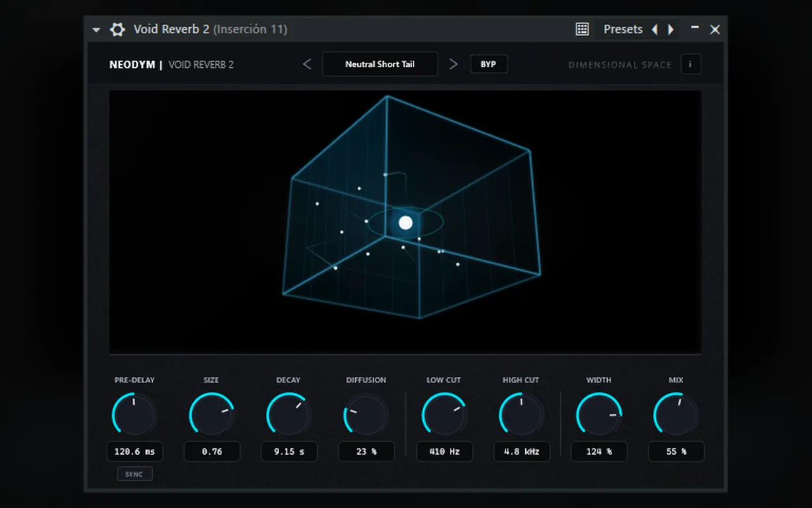Edit the 410 Hz low cut value field

coord(444,451)
